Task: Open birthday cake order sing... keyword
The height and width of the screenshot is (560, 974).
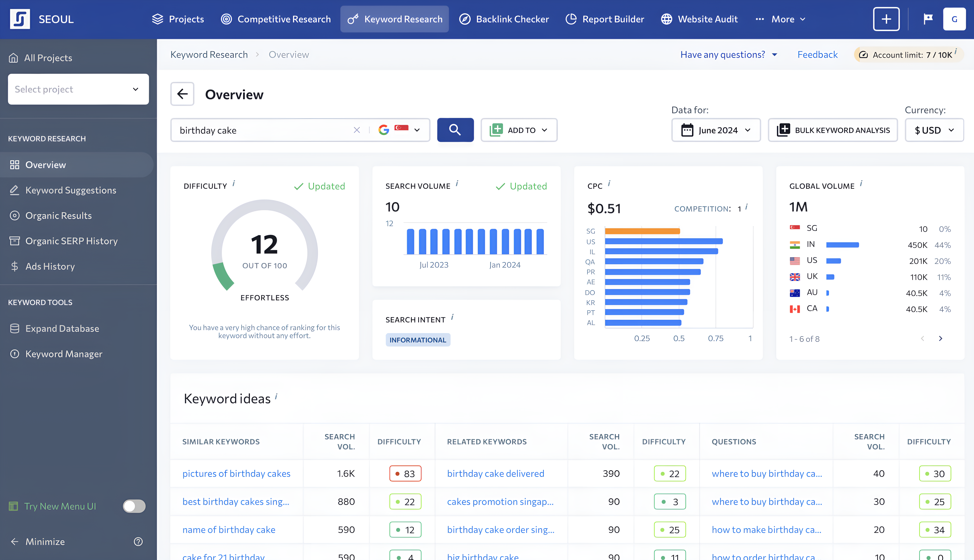Action: pyautogui.click(x=501, y=530)
